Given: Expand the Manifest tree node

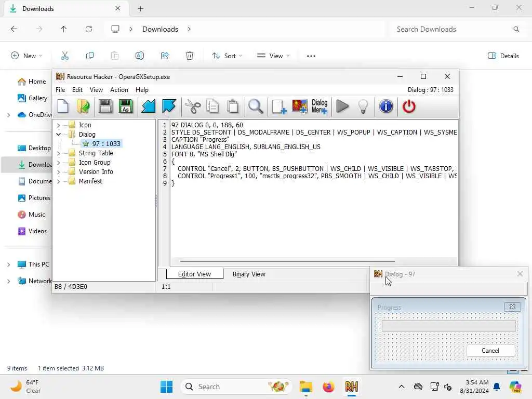Looking at the screenshot, I should pyautogui.click(x=58, y=181).
